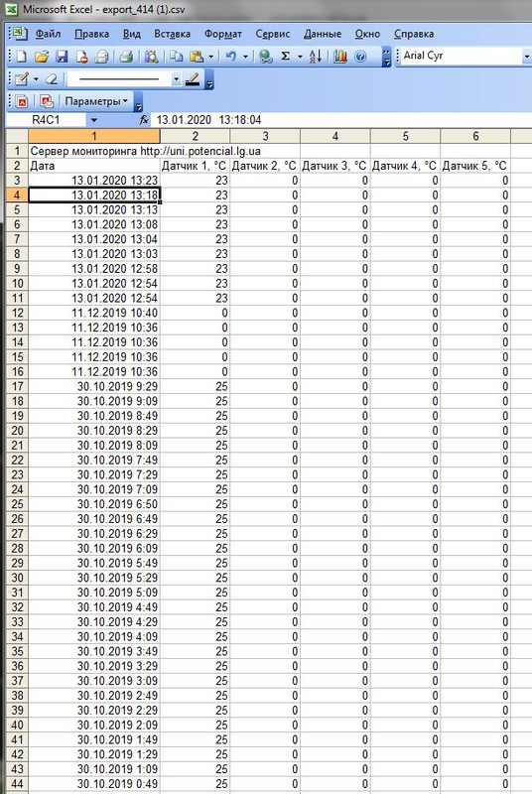Select column header 2

(x=195, y=136)
